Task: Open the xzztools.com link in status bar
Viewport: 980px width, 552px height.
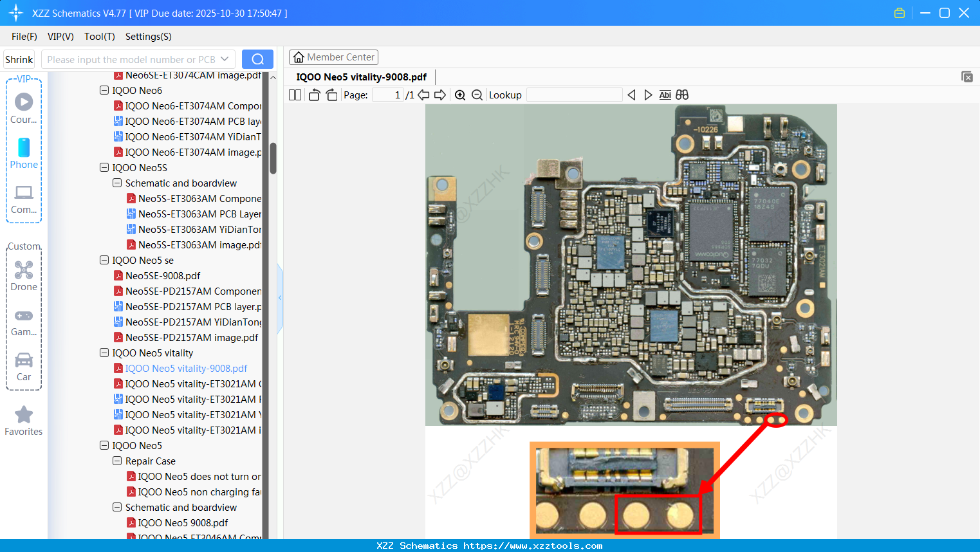Action: point(533,546)
